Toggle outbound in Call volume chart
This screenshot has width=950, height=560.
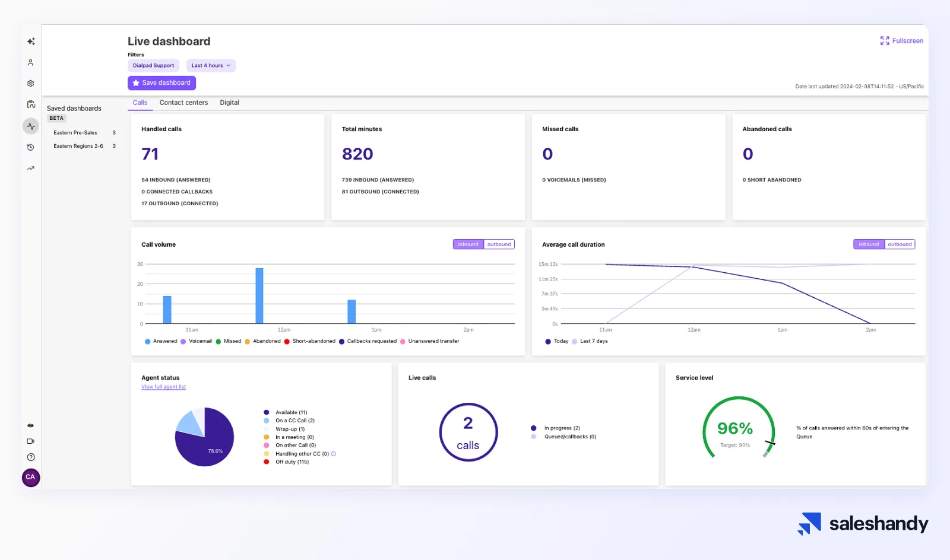(x=499, y=244)
